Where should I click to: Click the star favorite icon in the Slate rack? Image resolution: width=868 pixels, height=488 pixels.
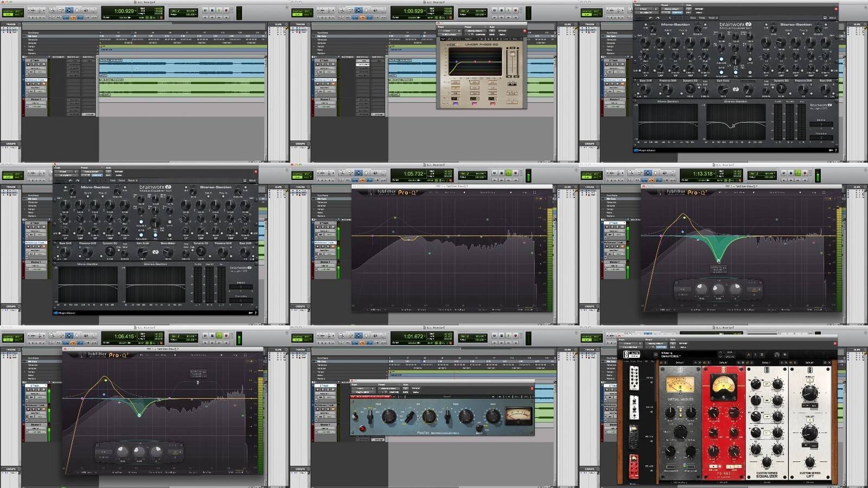pos(785,354)
